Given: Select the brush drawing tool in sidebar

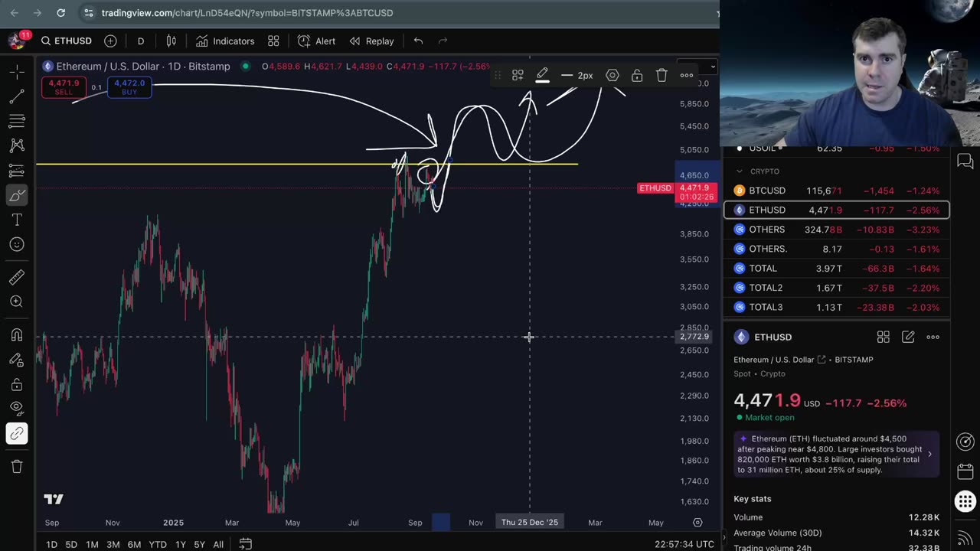Looking at the screenshot, I should pyautogui.click(x=17, y=195).
